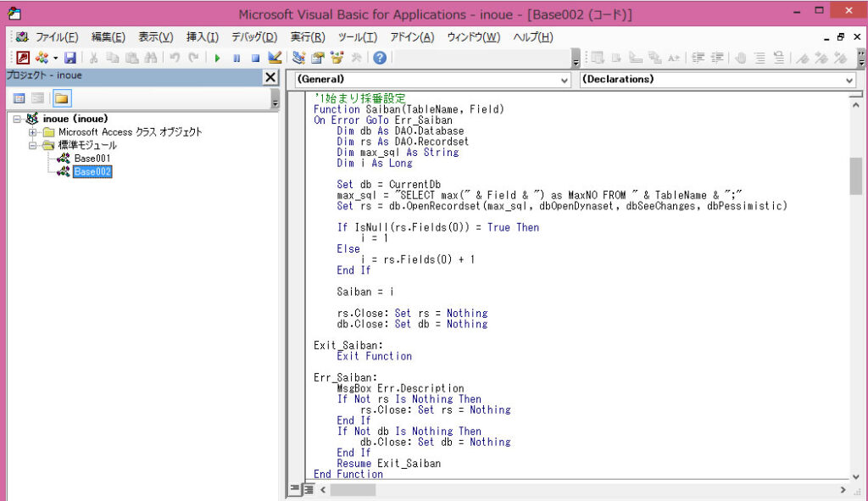The width and height of the screenshot is (868, 501).
Task: Expand Microsoft Access クラス オブジェクト folder
Action: [33, 132]
